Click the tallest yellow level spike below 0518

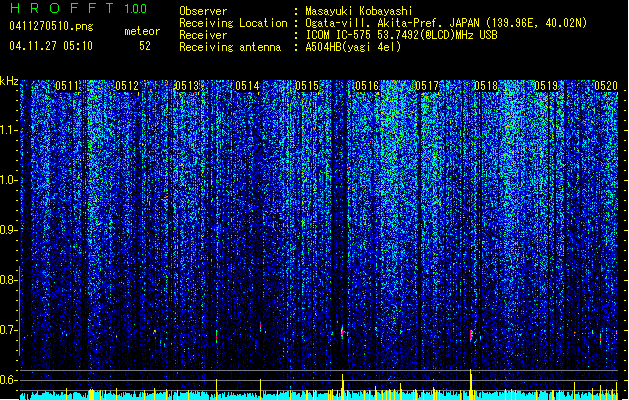471,384
